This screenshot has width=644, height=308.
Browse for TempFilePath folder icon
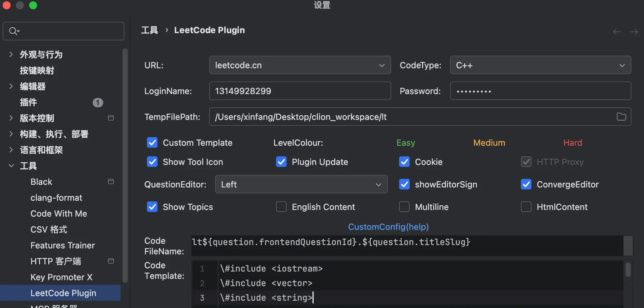click(621, 117)
